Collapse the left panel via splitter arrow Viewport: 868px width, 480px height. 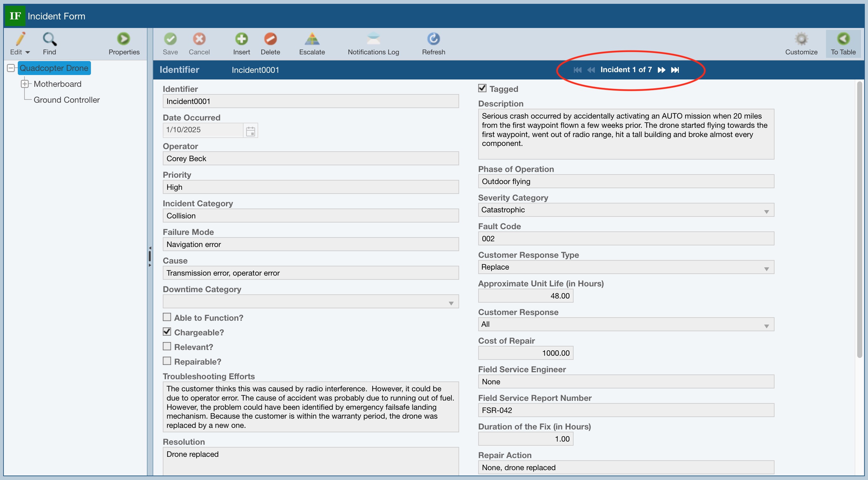coord(150,248)
